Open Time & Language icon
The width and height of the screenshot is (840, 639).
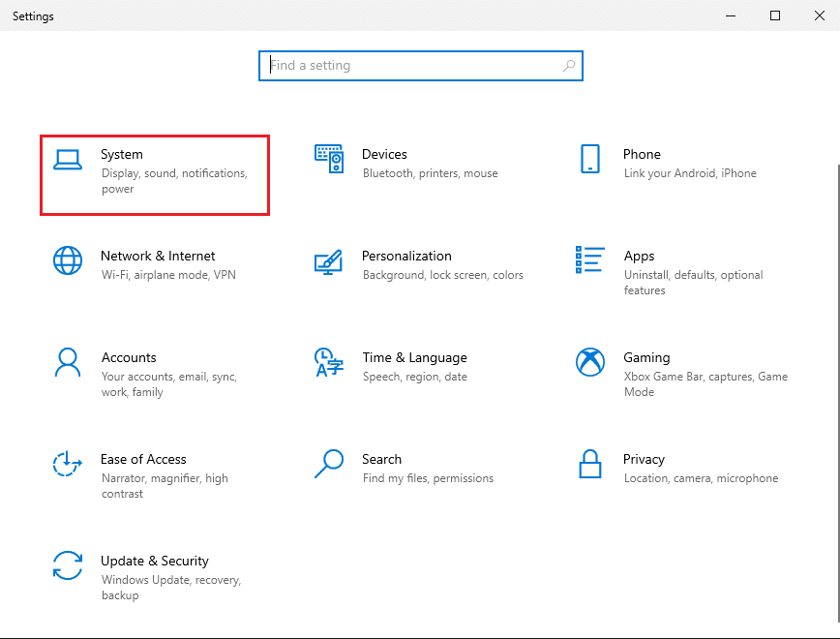(329, 363)
